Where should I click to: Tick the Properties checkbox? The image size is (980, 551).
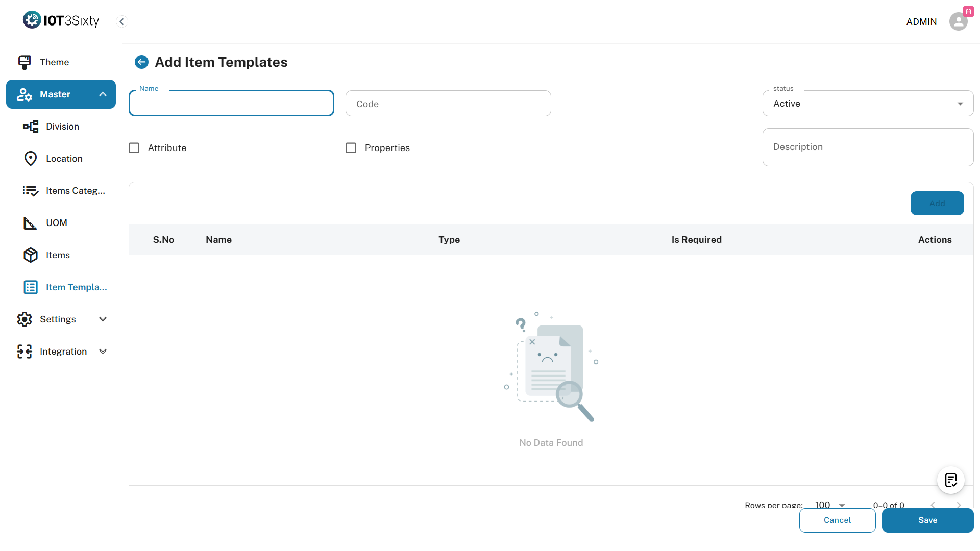351,148
